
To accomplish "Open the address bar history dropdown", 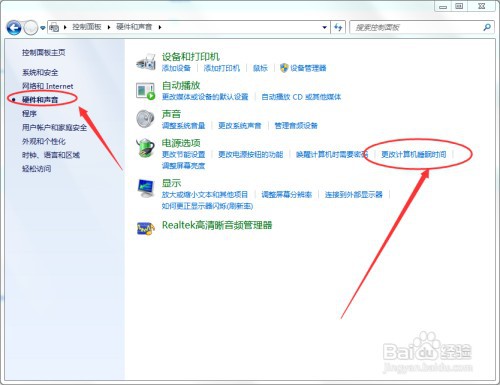I will [x=324, y=27].
